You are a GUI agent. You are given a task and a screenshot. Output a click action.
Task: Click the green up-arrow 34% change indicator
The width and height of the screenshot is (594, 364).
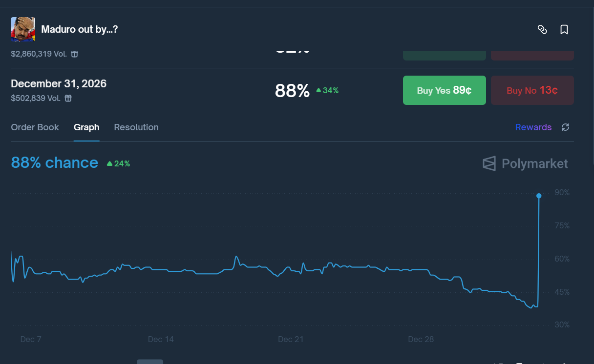coord(327,90)
